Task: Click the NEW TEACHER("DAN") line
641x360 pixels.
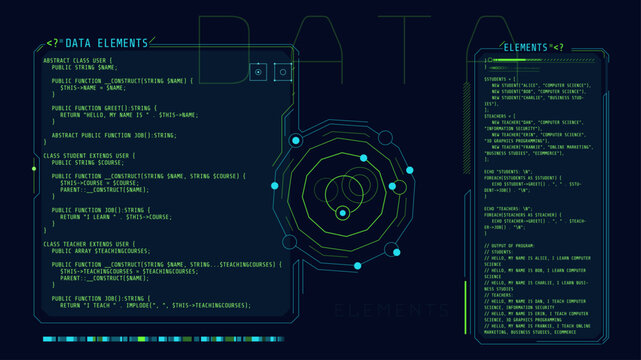Action: (x=534, y=125)
